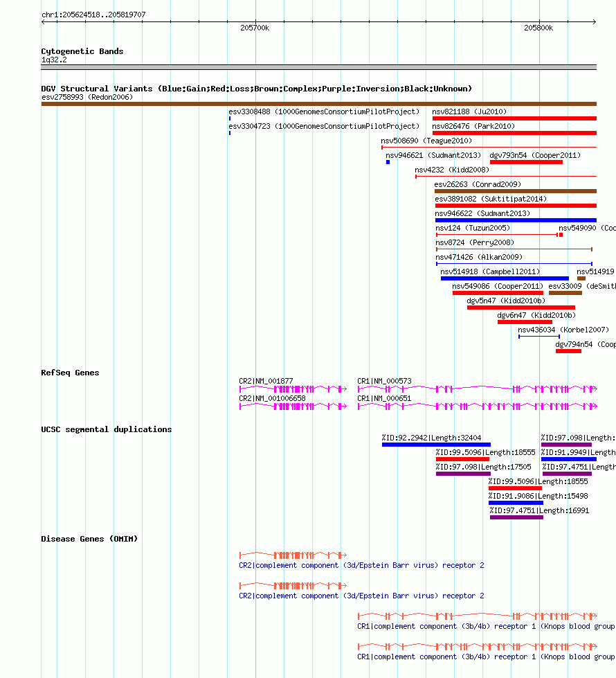This screenshot has height=678, width=616.
Task: Click the %ID:99.5096 Length:18555 bar under %ID:92.2942
Action: 462,459
